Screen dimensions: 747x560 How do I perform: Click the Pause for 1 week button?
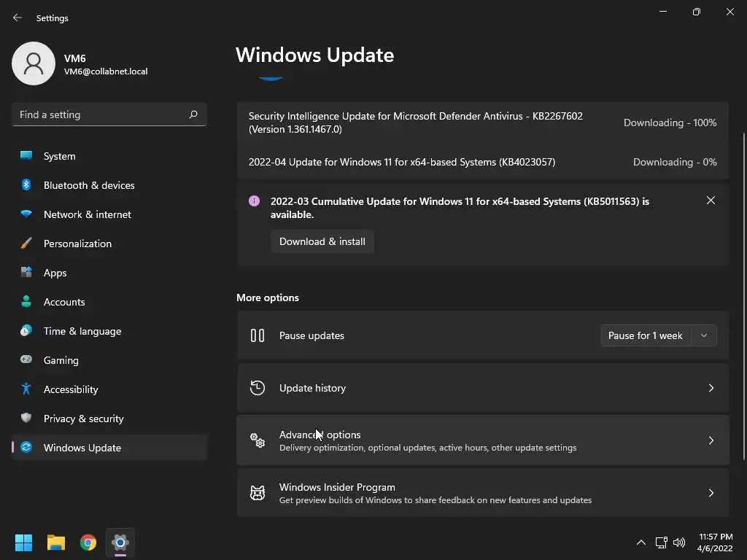tap(645, 335)
